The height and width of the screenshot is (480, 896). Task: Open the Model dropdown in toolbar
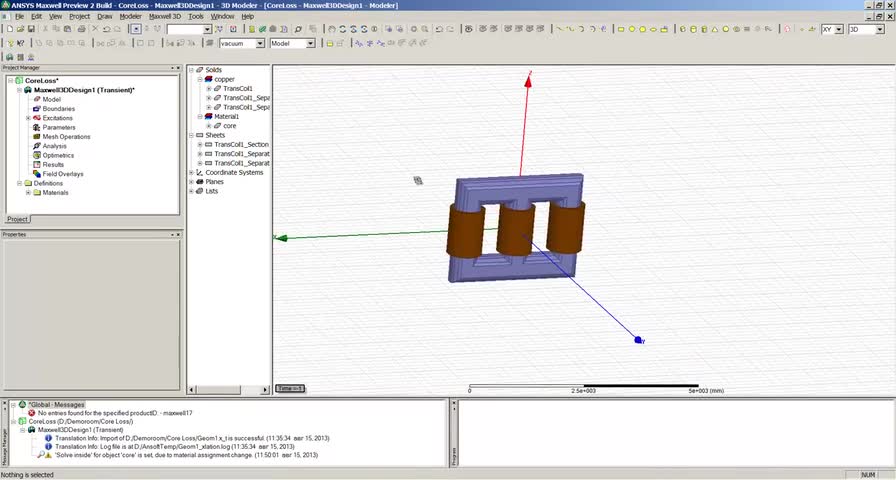click(x=310, y=43)
